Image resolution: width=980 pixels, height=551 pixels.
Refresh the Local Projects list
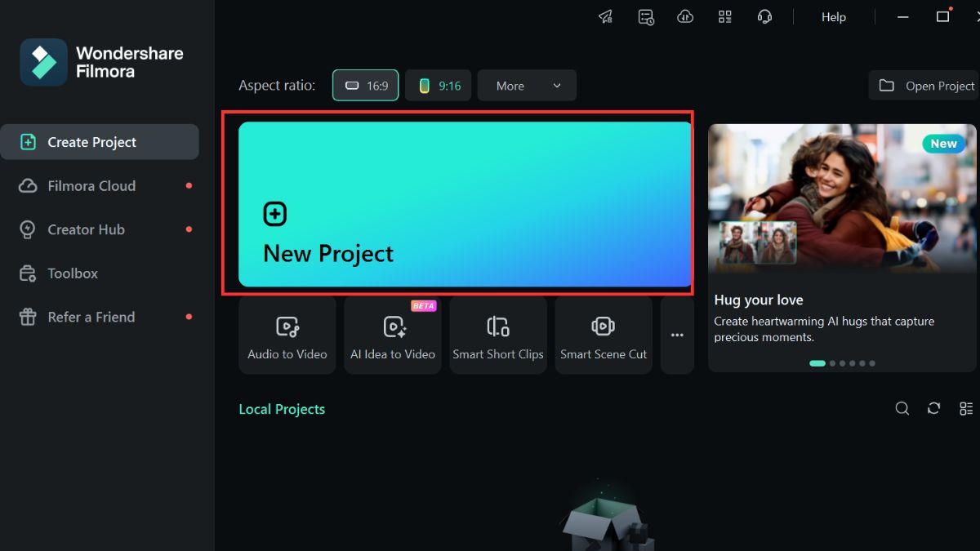point(934,409)
